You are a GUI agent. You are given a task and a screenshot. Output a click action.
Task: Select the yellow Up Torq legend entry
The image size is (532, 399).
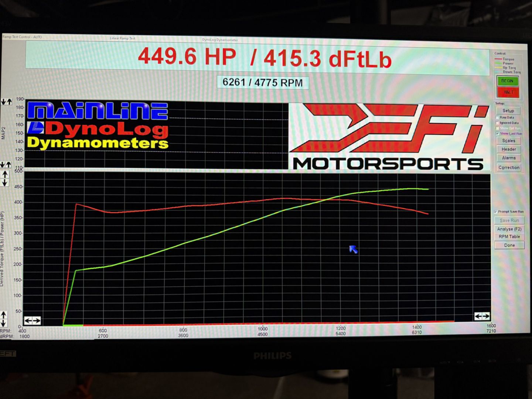(x=505, y=68)
